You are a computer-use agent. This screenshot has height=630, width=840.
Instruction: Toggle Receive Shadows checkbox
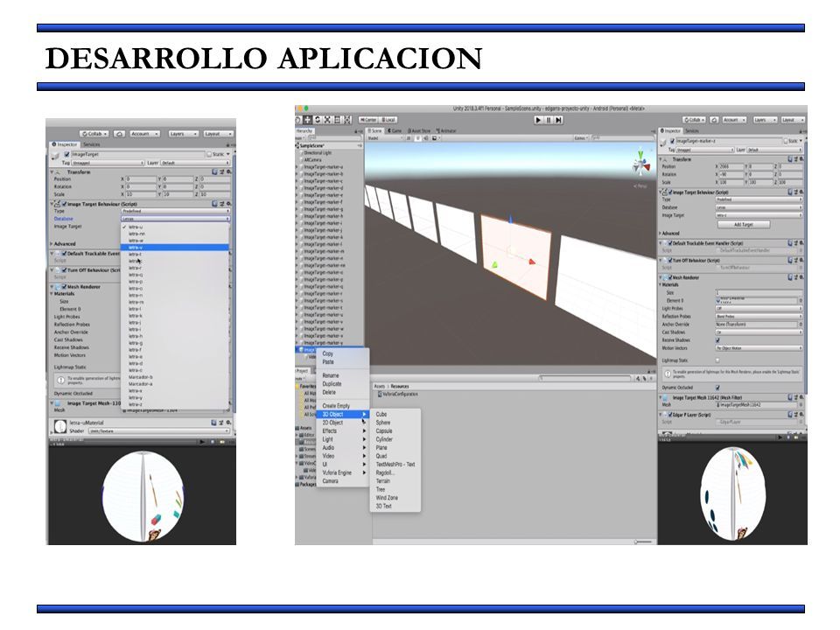click(x=717, y=340)
